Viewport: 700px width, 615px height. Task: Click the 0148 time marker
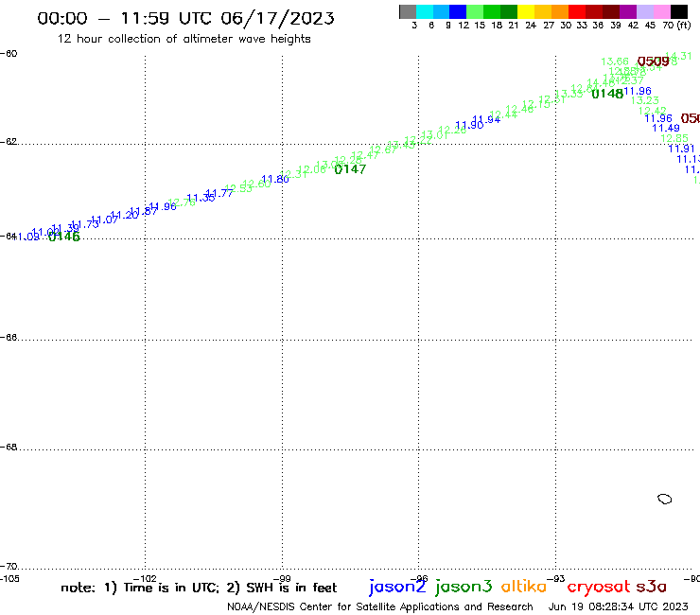[x=607, y=94]
